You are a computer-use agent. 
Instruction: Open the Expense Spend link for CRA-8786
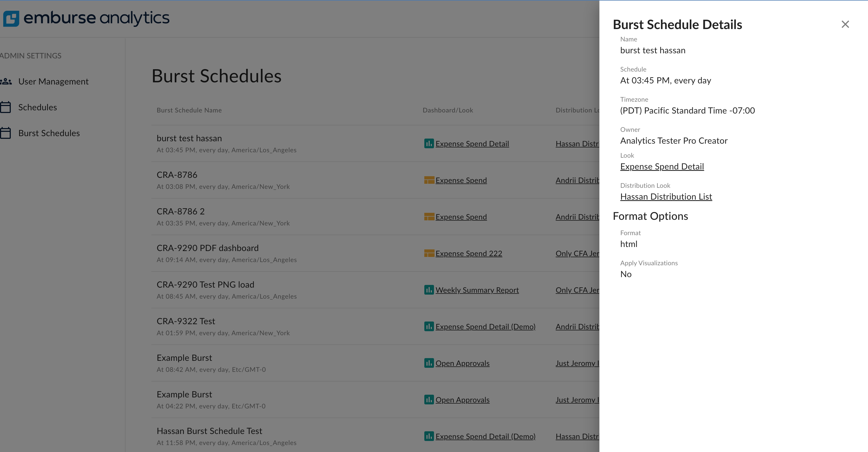pos(461,180)
